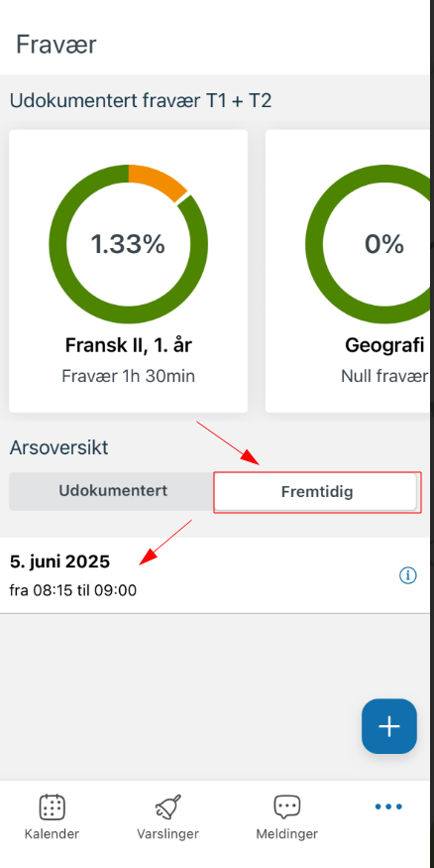The height and width of the screenshot is (868, 434).
Task: Open the Kalender calendar icon
Action: [x=52, y=807]
